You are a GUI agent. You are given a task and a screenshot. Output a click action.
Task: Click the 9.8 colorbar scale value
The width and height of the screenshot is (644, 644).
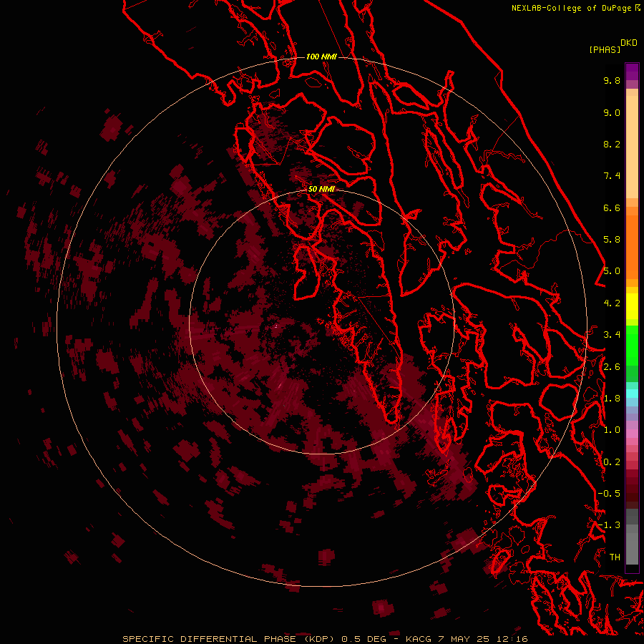pos(612,80)
